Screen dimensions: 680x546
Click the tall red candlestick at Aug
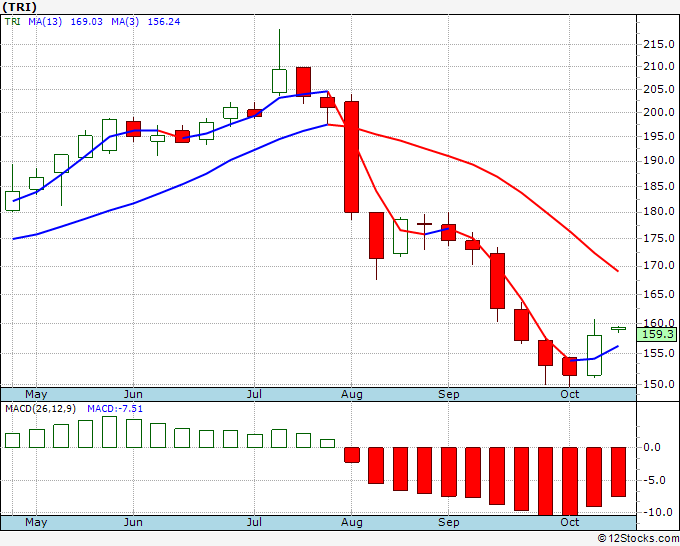[x=352, y=157]
